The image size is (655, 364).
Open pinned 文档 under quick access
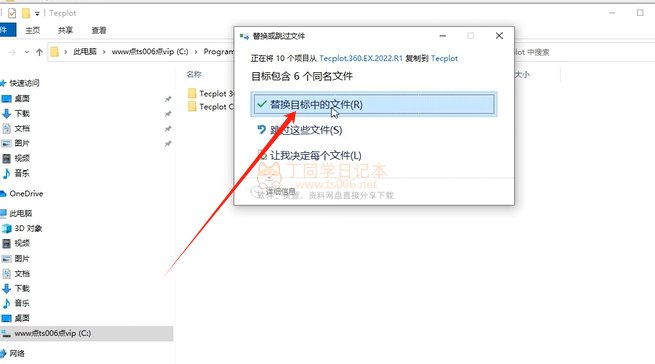point(22,129)
